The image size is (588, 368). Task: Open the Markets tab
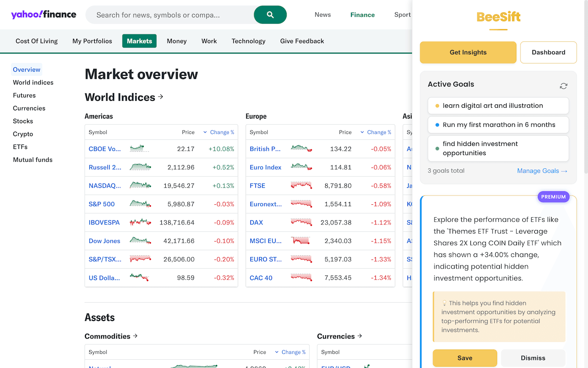click(x=139, y=41)
